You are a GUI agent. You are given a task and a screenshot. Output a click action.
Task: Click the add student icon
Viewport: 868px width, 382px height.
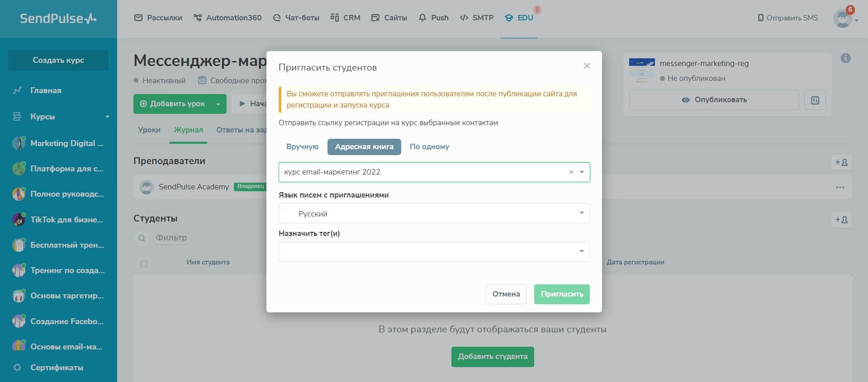pos(841,220)
